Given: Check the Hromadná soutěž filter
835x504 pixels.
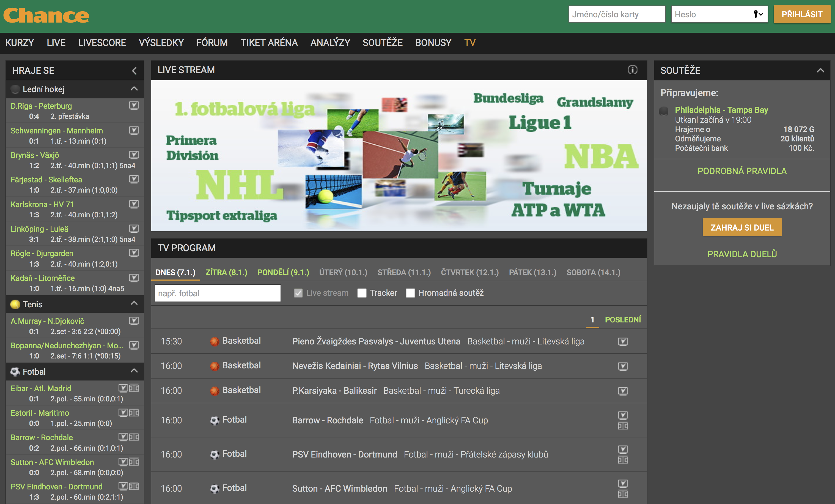Looking at the screenshot, I should (x=410, y=293).
